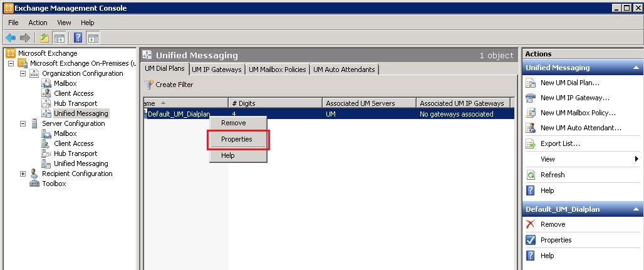
Task: Switch to the UM Dial Plans tab
Action: point(165,69)
